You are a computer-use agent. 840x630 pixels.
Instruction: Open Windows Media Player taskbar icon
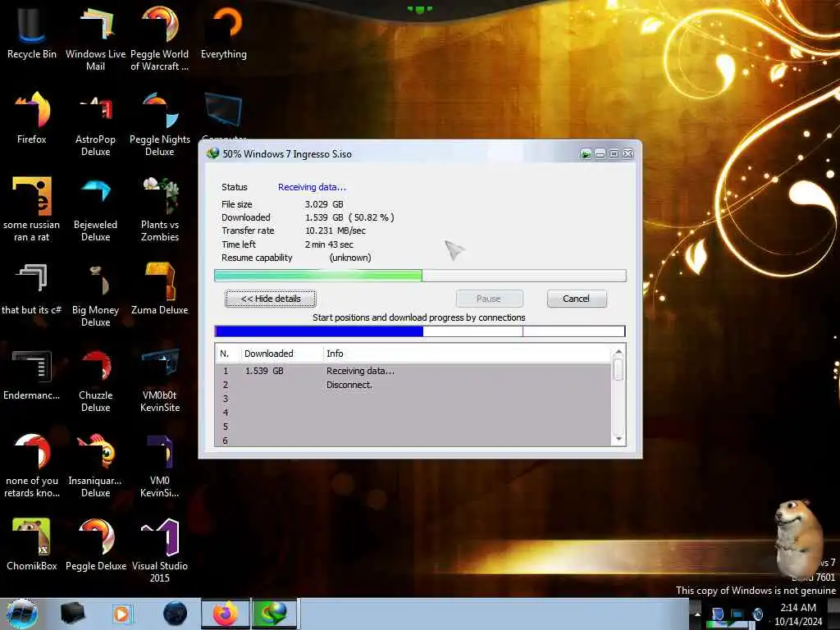pos(121,614)
